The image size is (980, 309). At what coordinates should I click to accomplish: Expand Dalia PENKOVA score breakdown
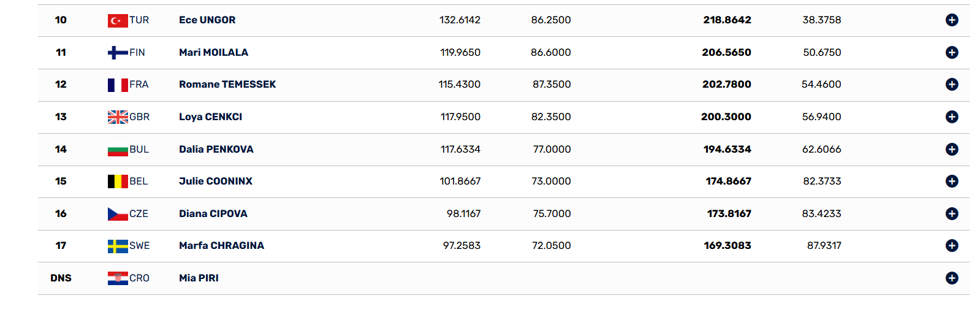(x=951, y=149)
